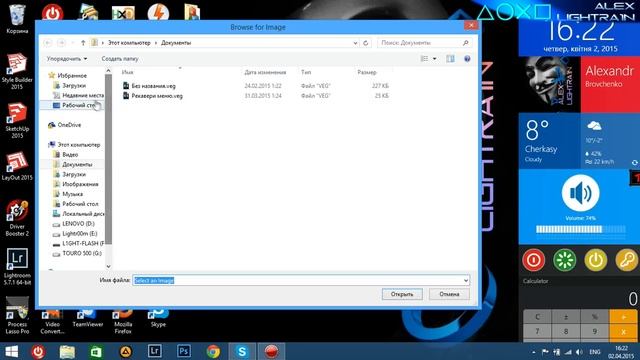Viewport: 640px width, 360px height.
Task: Open the recent locations dropdown arrow
Action: coord(72,42)
